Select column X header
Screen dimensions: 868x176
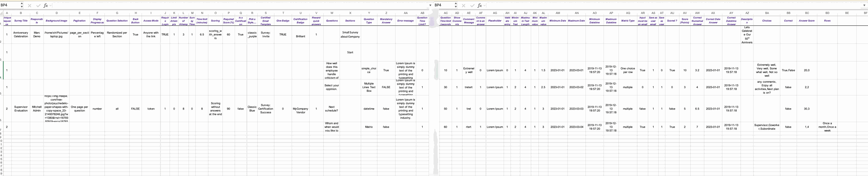tap(350, 13)
